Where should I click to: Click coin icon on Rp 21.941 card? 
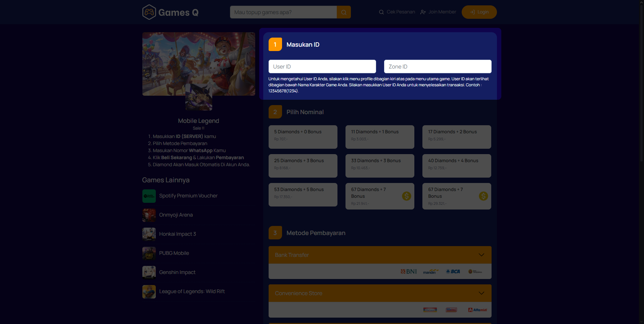[407, 196]
